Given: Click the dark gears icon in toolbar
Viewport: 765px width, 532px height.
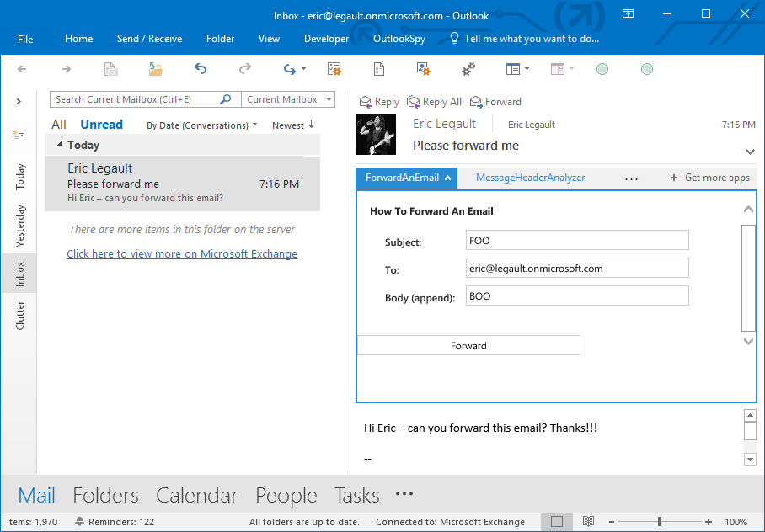Looking at the screenshot, I should tap(468, 70).
